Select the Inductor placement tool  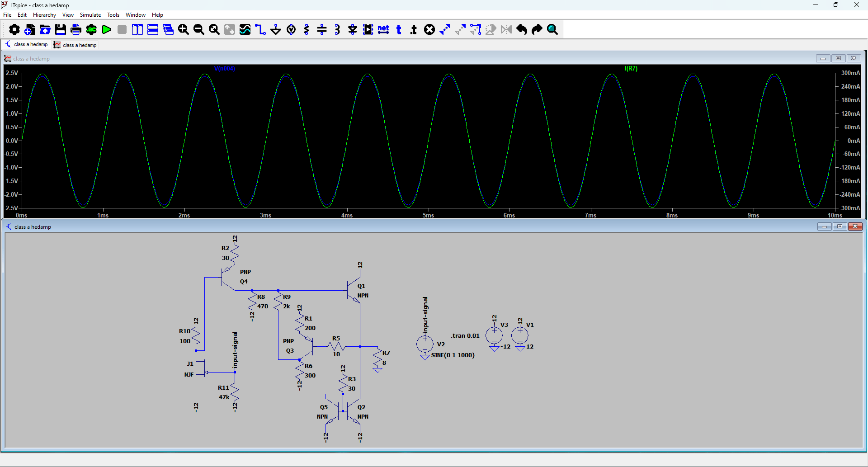coord(337,30)
